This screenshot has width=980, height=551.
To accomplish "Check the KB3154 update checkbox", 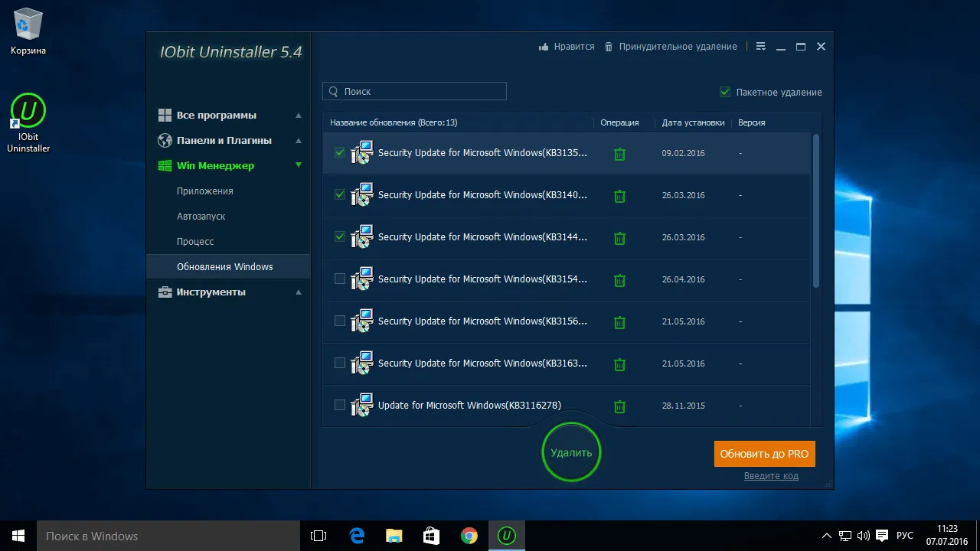I will 339,279.
